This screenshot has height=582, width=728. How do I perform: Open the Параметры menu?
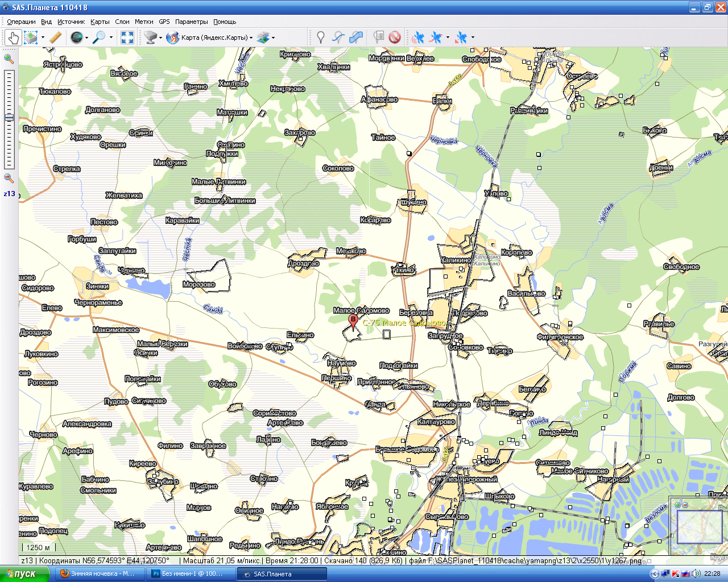click(x=191, y=22)
